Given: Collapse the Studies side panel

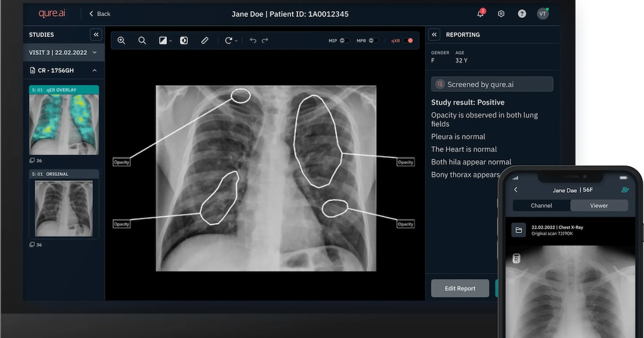Looking at the screenshot, I should [96, 34].
